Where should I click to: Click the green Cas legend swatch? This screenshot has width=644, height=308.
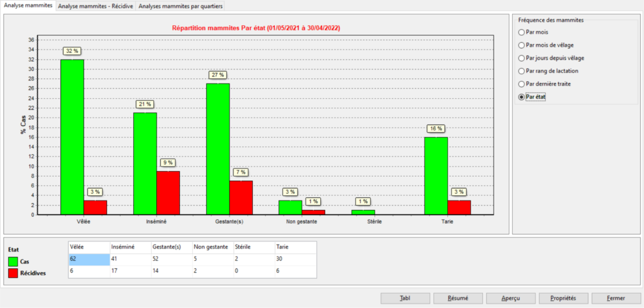14,261
